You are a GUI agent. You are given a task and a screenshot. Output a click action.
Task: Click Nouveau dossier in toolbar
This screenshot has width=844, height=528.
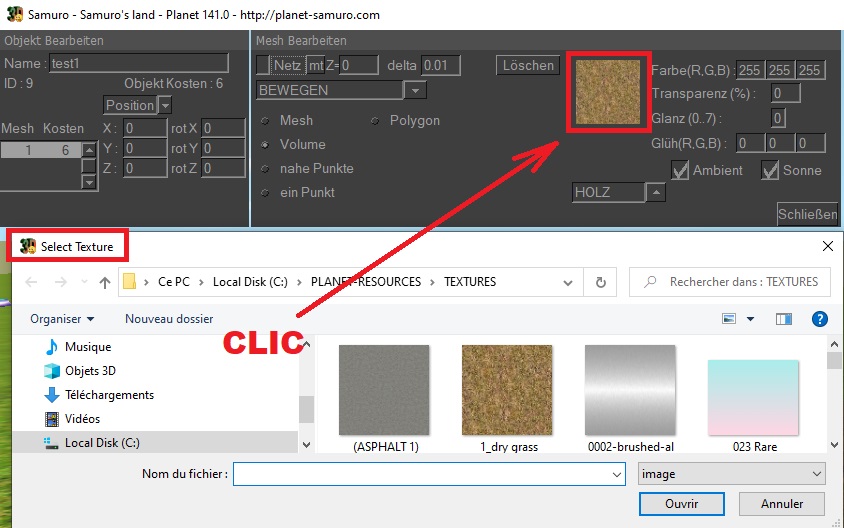tap(169, 319)
